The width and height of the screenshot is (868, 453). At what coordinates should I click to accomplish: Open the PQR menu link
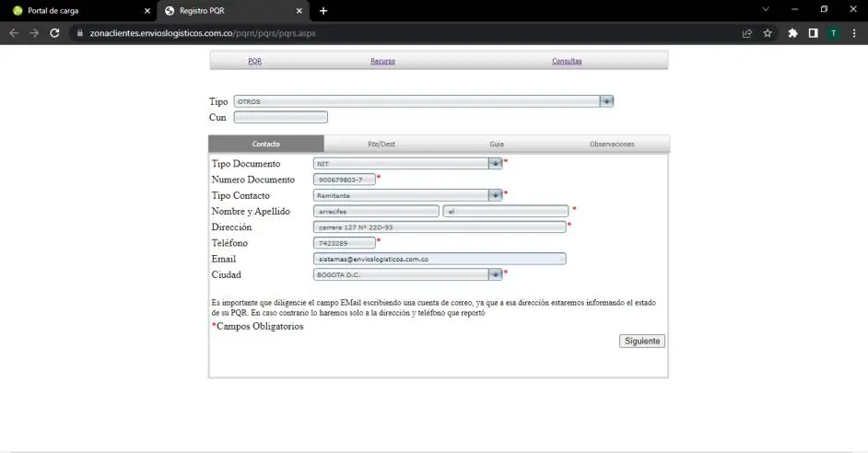pyautogui.click(x=254, y=61)
